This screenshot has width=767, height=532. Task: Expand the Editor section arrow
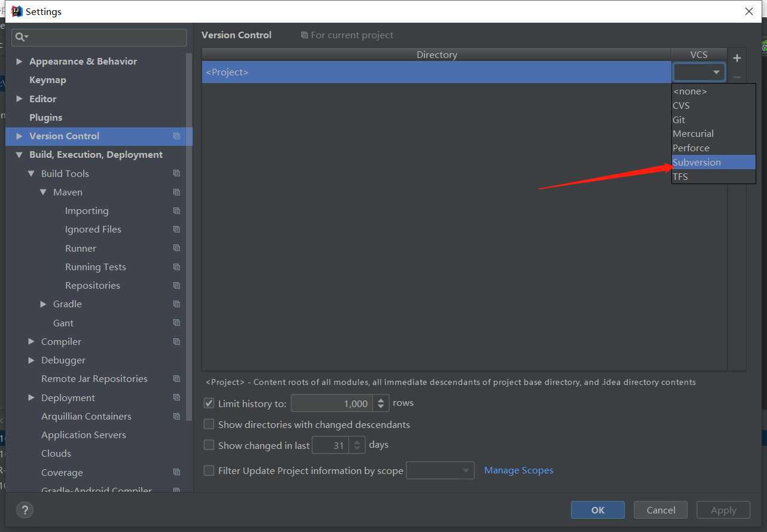point(19,99)
